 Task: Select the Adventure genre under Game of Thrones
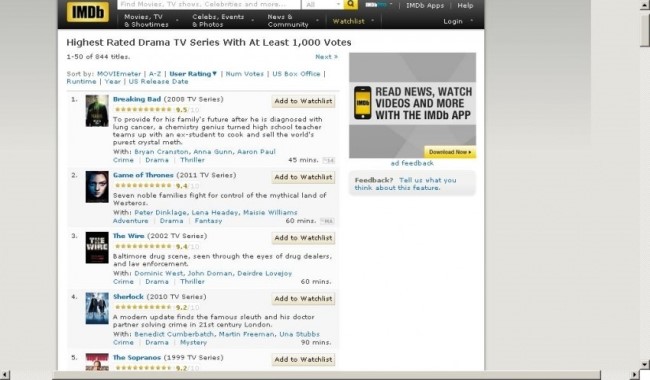click(x=131, y=221)
